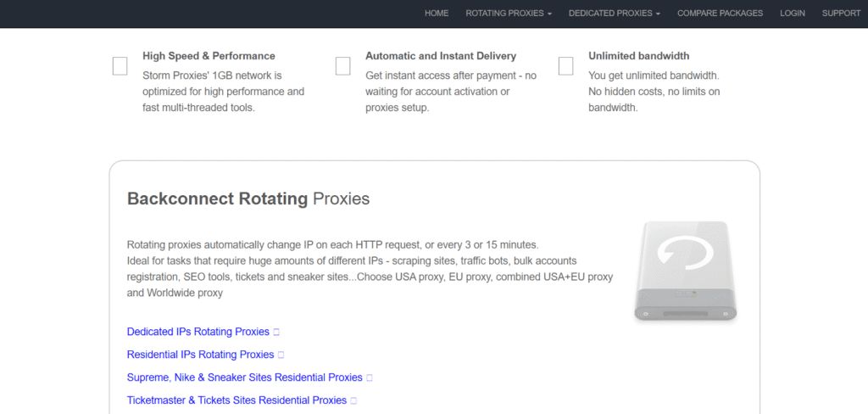Click the Backconnect Rotating Proxies heading

tap(248, 199)
